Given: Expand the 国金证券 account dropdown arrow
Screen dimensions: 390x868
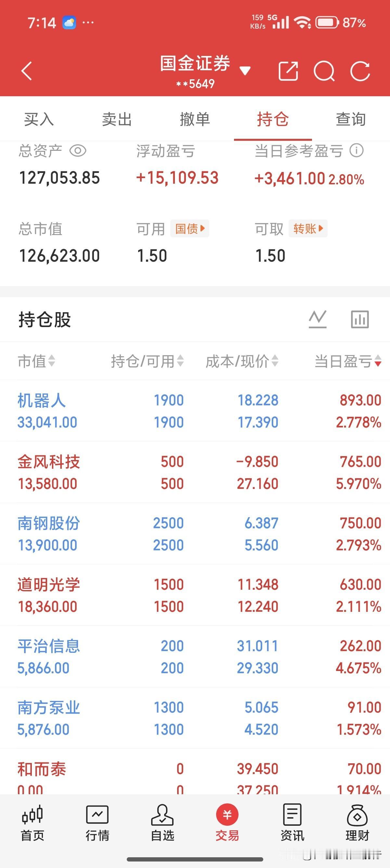Looking at the screenshot, I should pyautogui.click(x=245, y=71).
